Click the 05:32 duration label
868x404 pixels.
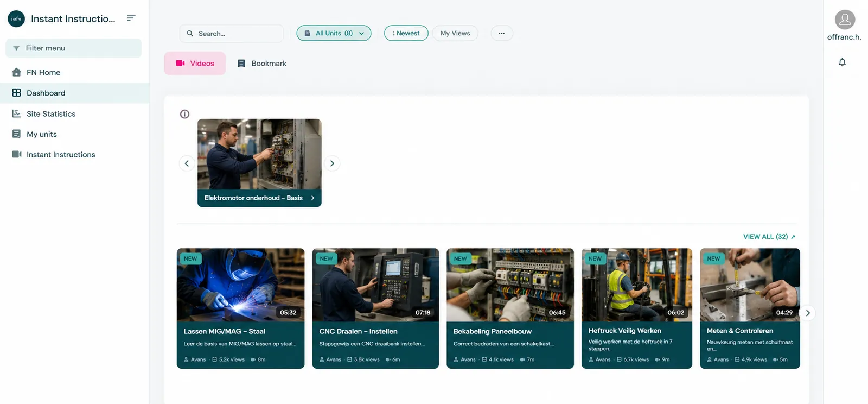(x=288, y=313)
